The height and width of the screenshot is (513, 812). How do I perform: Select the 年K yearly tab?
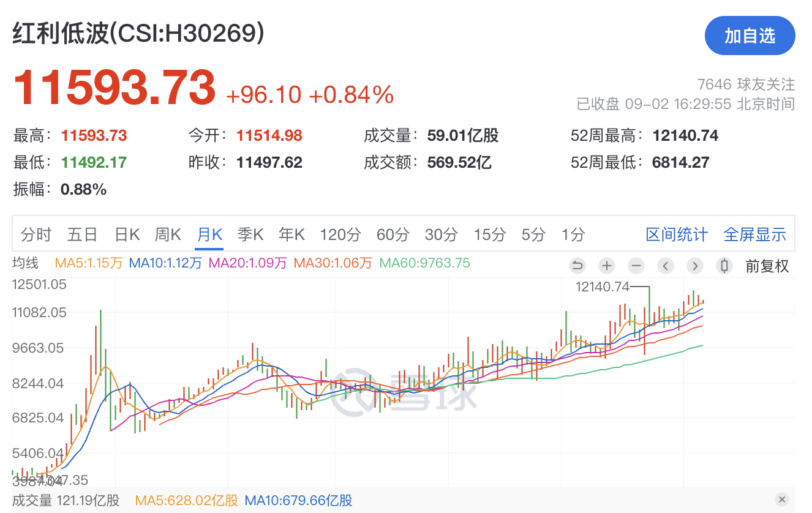291,234
